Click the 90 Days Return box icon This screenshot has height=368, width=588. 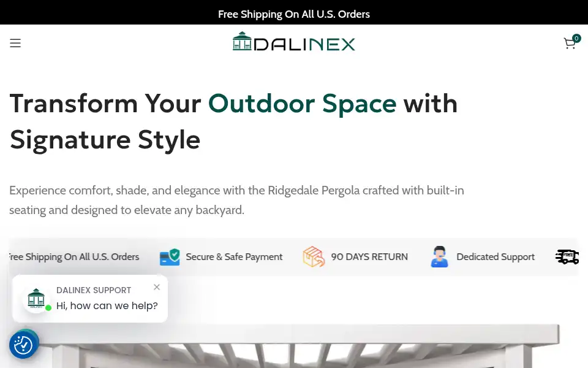(x=314, y=257)
